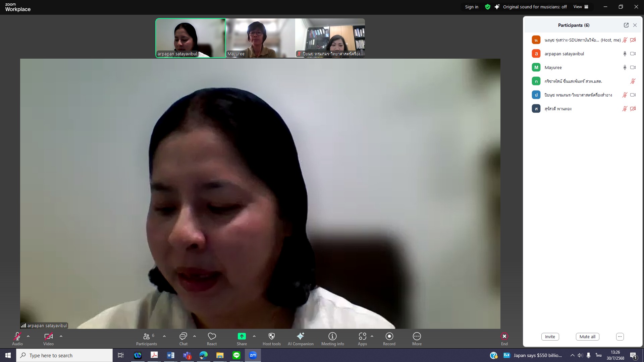Open the React emoji menu

[x=212, y=339]
